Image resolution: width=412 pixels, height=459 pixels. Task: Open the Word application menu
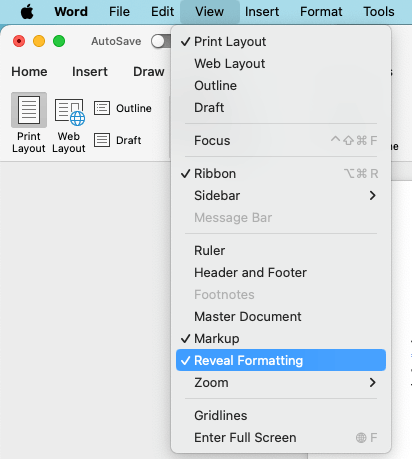[71, 12]
